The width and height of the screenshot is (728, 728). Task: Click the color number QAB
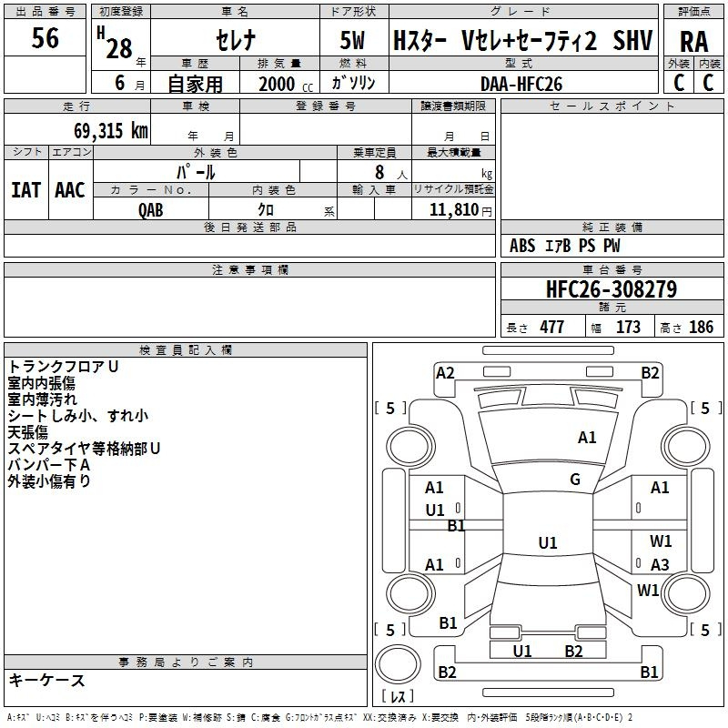point(151,210)
